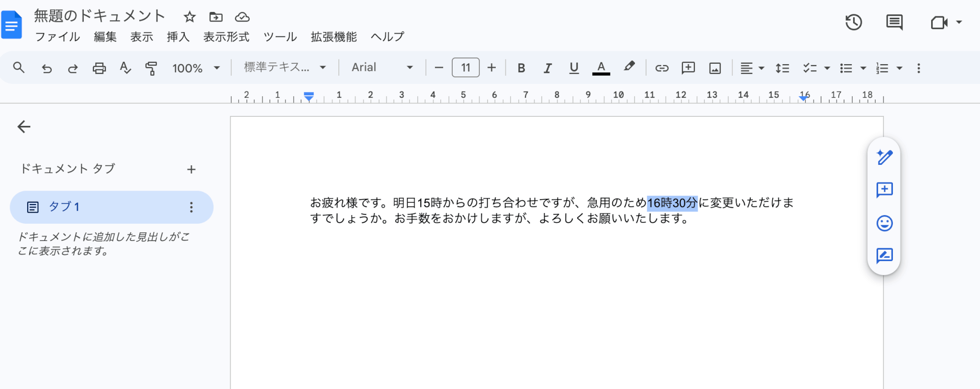Toggle bold formatting

522,68
